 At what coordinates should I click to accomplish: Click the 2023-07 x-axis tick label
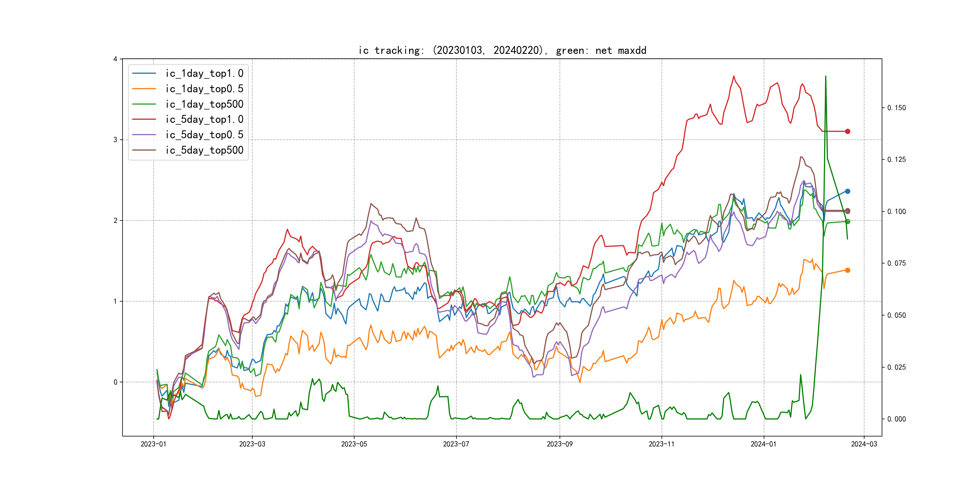(x=456, y=444)
